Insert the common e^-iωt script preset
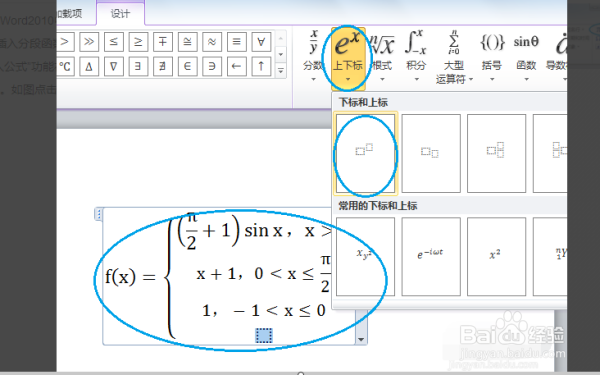 coord(431,256)
